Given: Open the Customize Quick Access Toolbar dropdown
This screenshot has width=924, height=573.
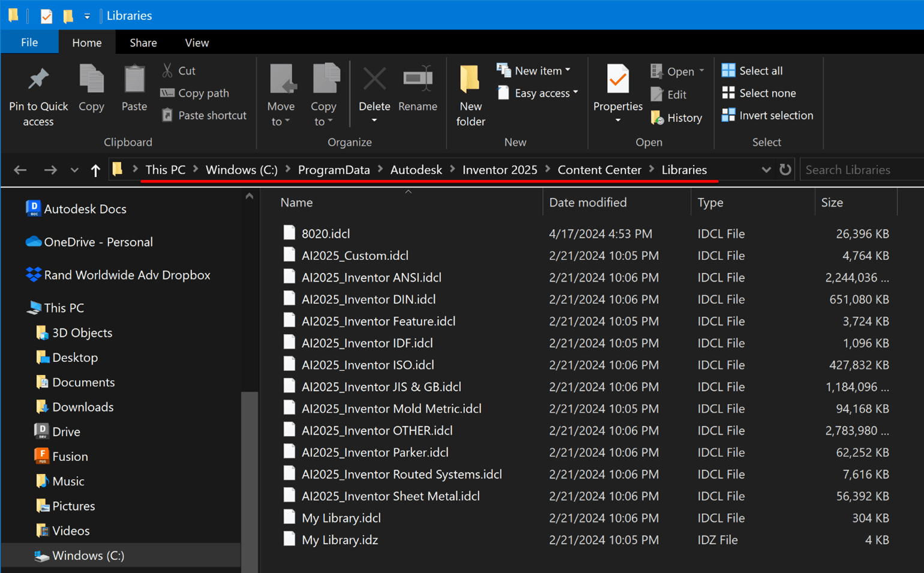Looking at the screenshot, I should [87, 16].
